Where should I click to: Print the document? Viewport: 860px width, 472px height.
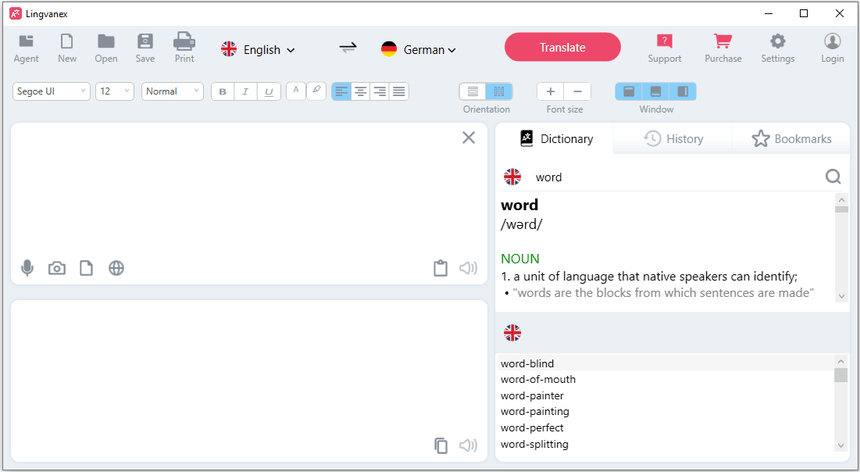pos(184,48)
